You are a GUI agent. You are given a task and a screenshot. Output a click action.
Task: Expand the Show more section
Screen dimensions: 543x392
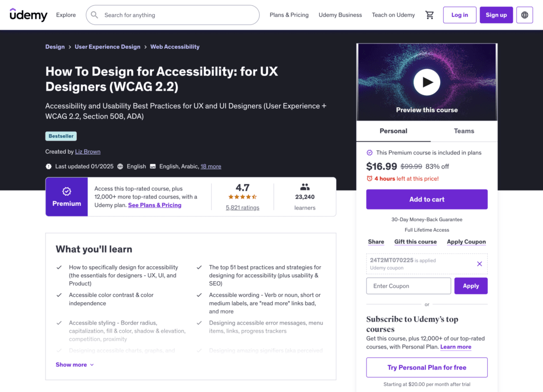pyautogui.click(x=75, y=364)
